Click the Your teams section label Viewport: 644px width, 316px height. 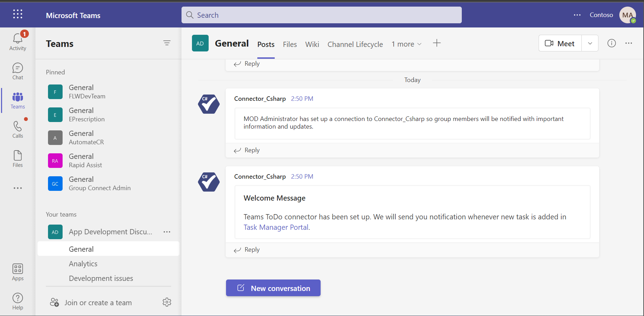pos(61,214)
